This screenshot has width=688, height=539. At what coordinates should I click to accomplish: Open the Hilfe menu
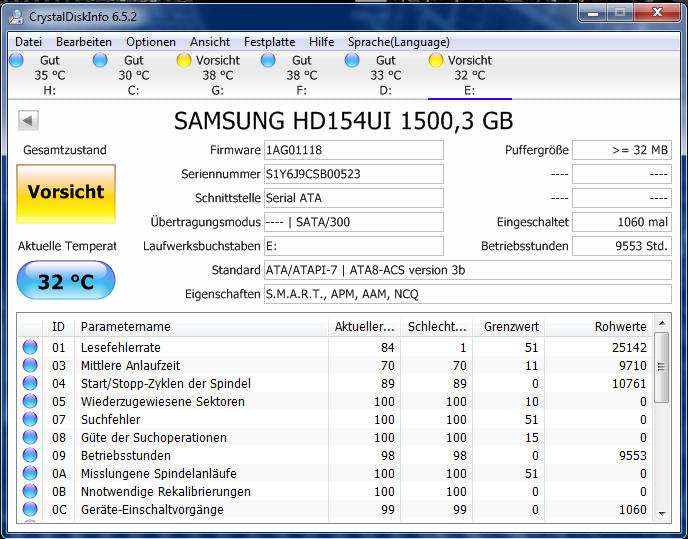click(322, 42)
